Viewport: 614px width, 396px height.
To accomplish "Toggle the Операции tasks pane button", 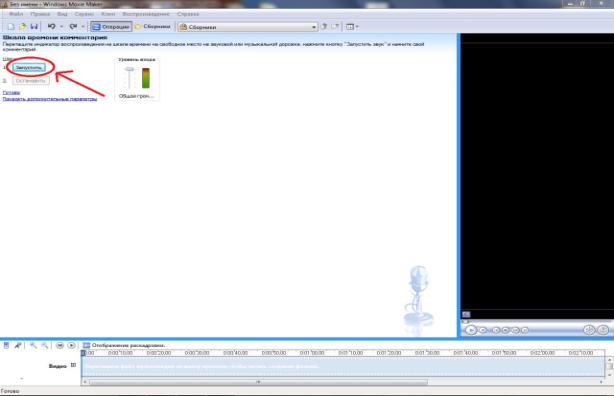I will (111, 27).
